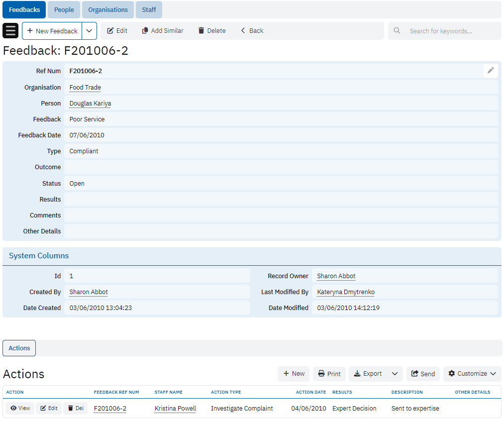Screen dimensions: 504x421
Task: Print the Actions list
Action: pos(329,374)
